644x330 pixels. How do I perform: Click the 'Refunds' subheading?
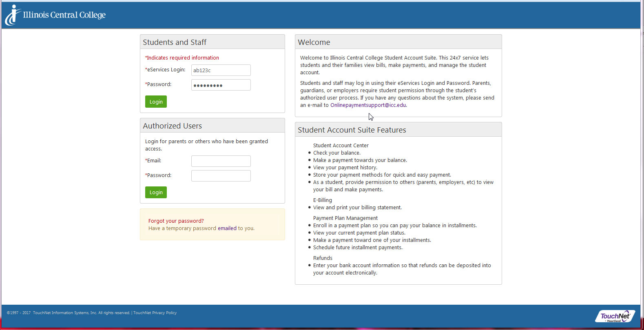323,258
